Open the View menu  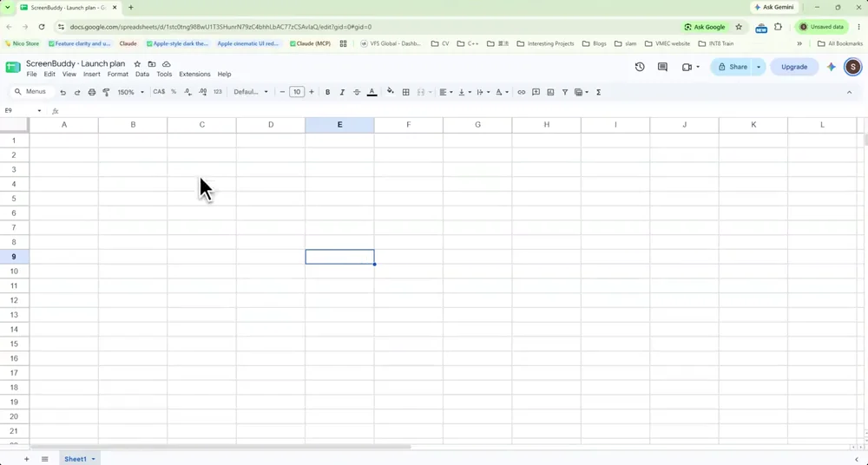(x=69, y=75)
